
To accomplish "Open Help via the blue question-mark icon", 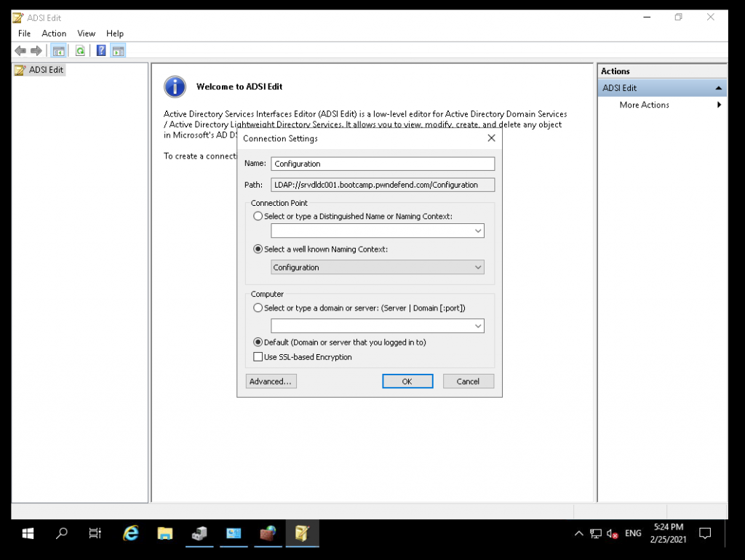I will tap(101, 51).
